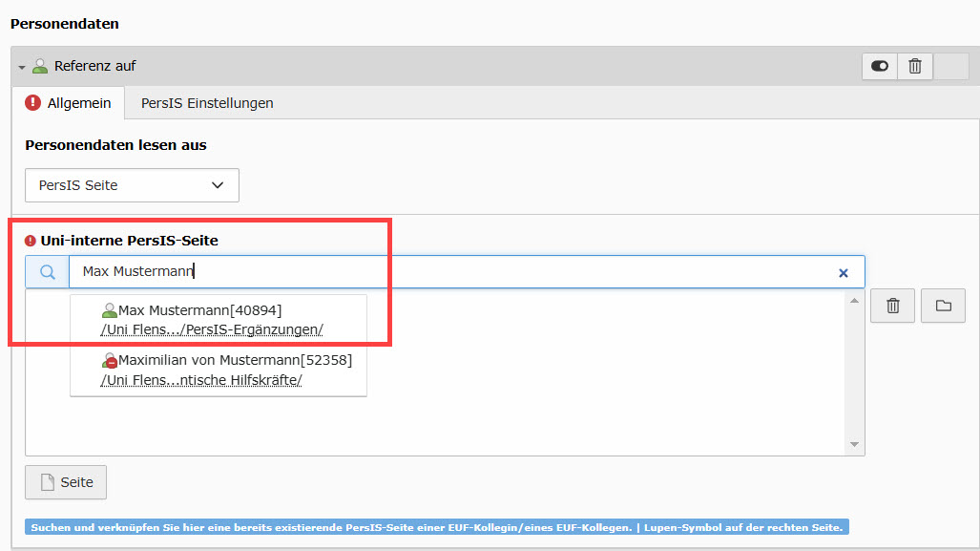This screenshot has height=551, width=980.
Task: Click the person icon beside Referenz auf
Action: pyautogui.click(x=40, y=67)
